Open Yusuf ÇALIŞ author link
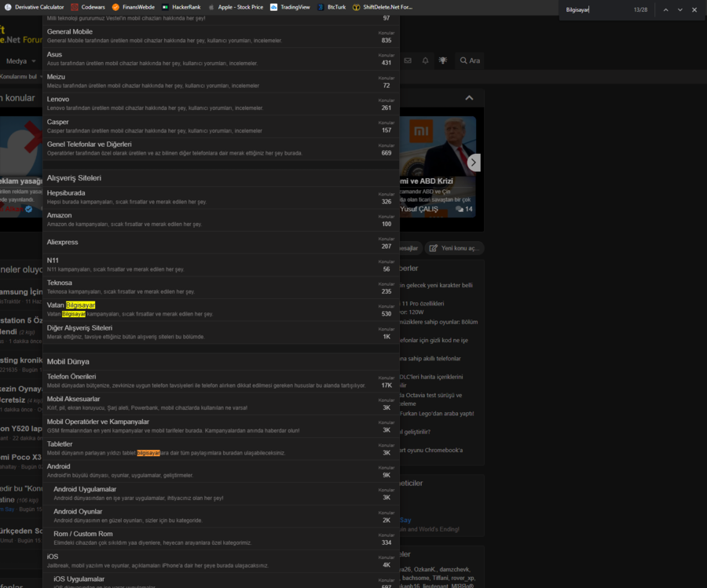The width and height of the screenshot is (707, 588). 419,210
